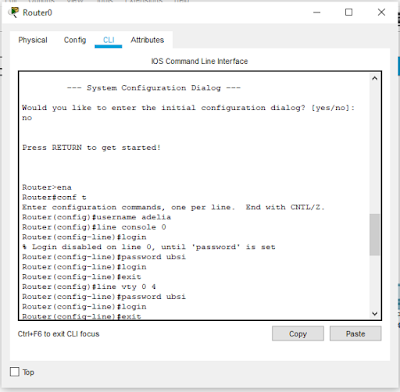Click the initial configuration dialog question line
The height and width of the screenshot is (392, 400).
coord(188,108)
